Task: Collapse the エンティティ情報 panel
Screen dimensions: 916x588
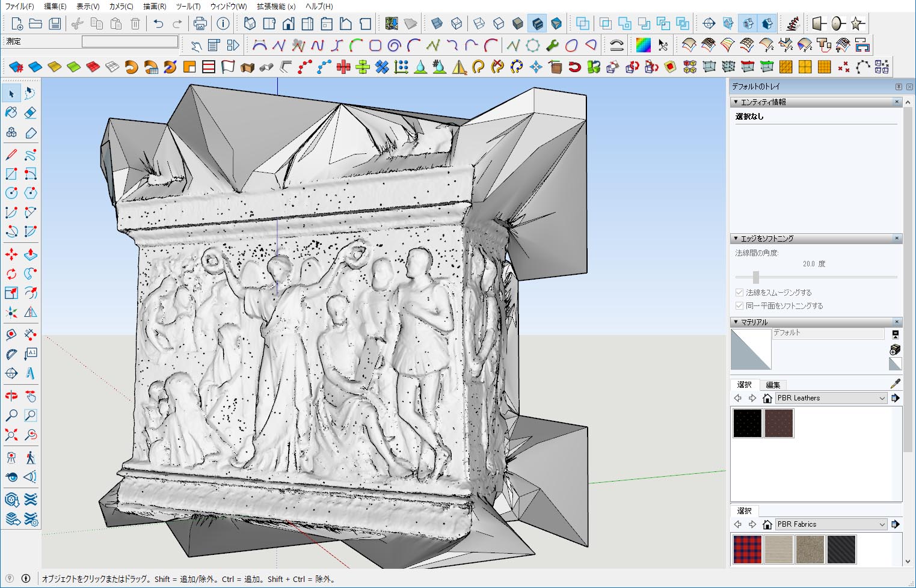Action: (736, 102)
